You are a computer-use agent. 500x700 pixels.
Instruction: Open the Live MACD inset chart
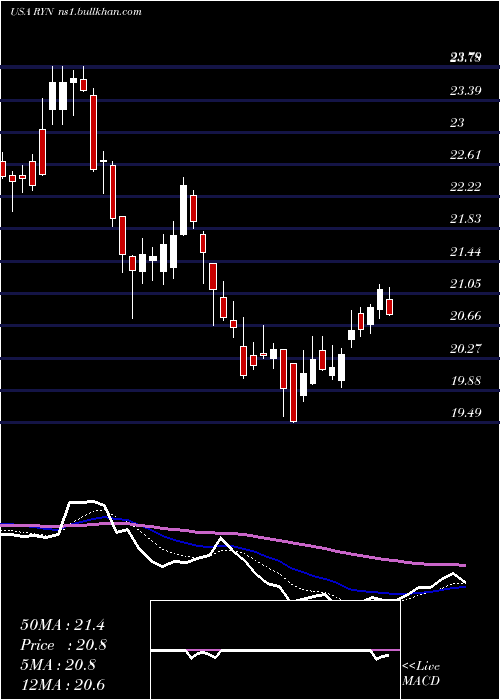point(275,650)
